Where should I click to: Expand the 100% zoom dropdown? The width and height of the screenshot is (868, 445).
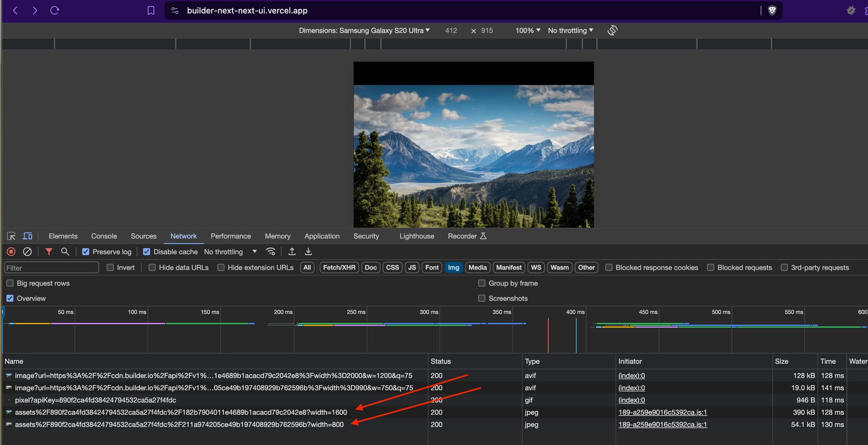coord(528,30)
